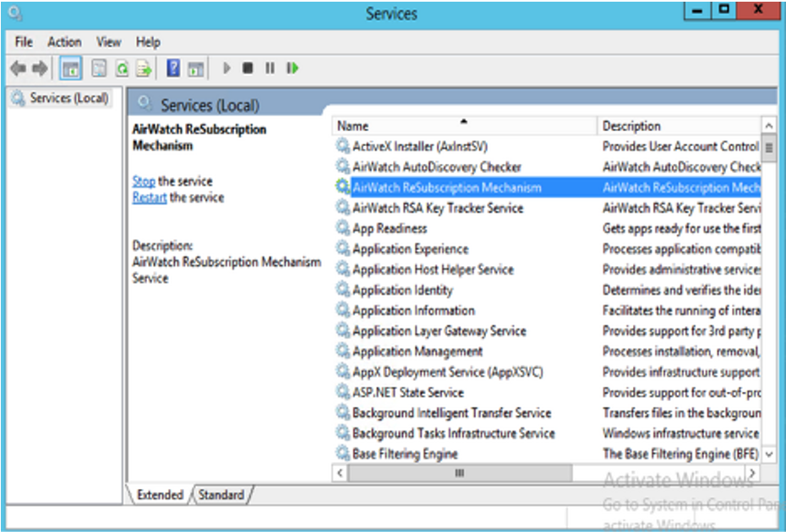786x532 pixels.
Task: Select Services (Local) in the console tree
Action: (68, 98)
